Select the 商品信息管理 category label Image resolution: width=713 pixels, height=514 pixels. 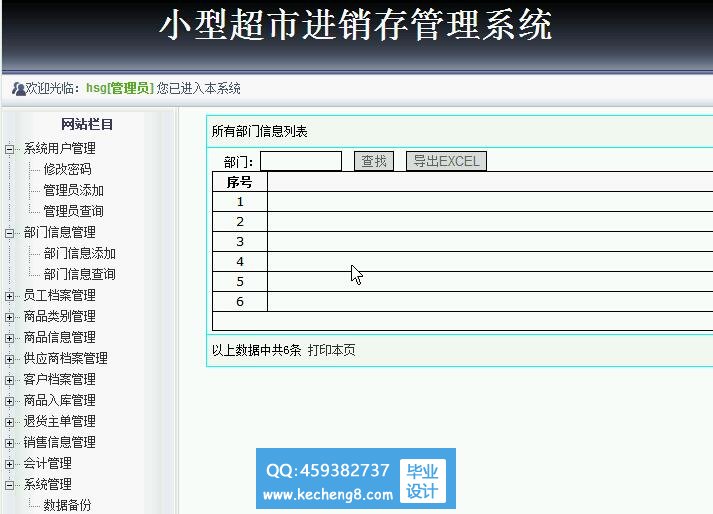pos(60,338)
